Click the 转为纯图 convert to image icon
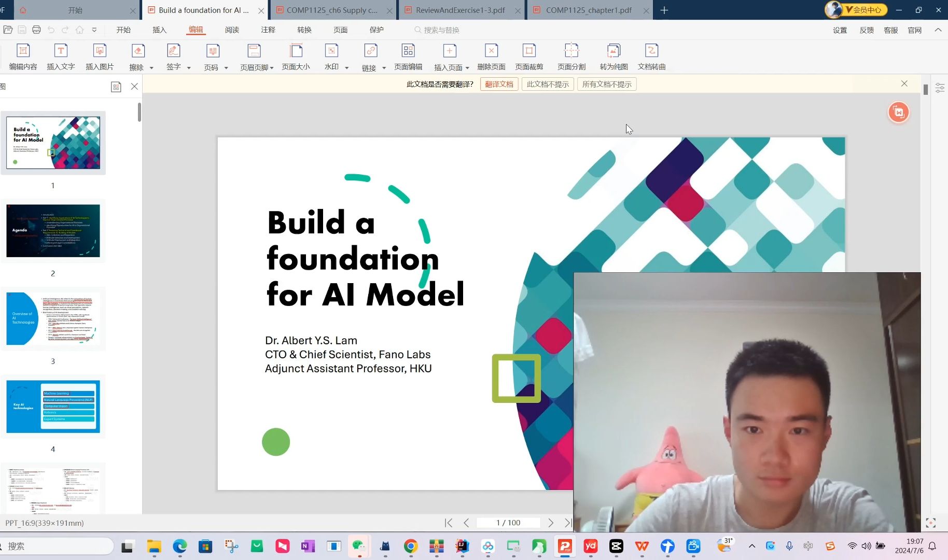 pos(614,51)
